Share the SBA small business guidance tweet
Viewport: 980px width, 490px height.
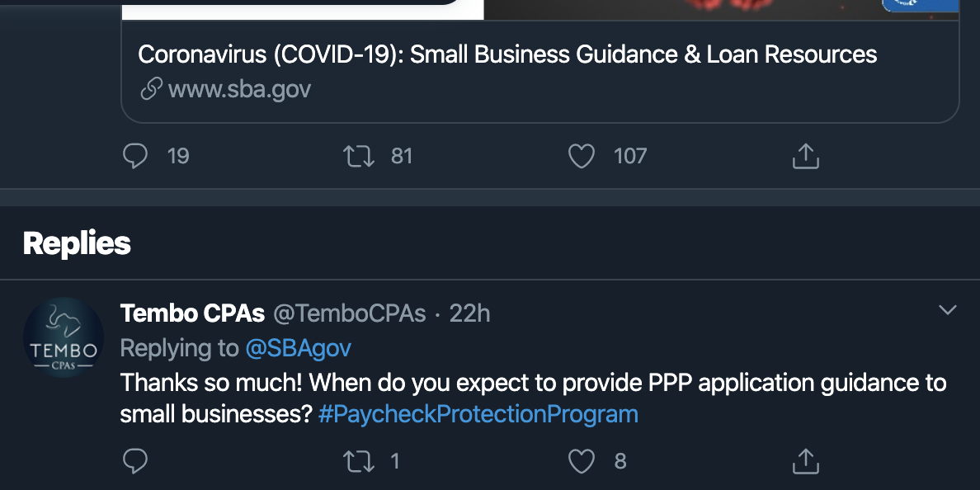coord(805,156)
